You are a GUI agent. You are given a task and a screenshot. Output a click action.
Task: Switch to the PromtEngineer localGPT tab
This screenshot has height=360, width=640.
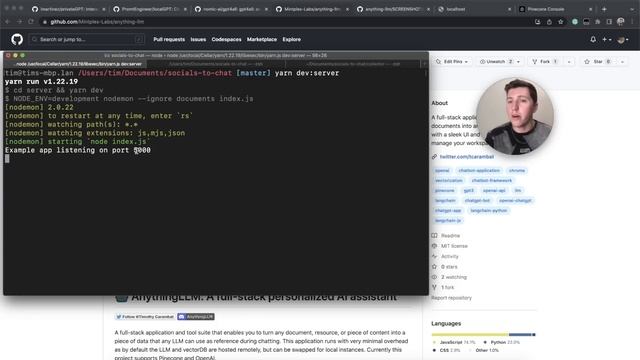pyautogui.click(x=149, y=9)
